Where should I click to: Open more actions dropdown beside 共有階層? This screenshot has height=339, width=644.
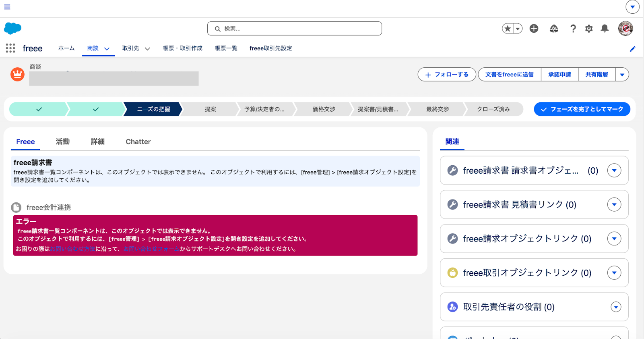point(622,75)
